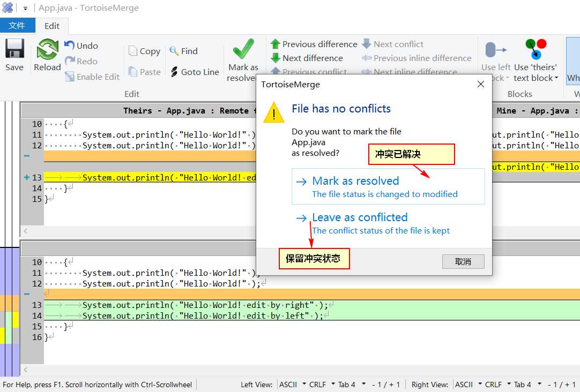Click the 取消 cancel button

[x=463, y=261]
